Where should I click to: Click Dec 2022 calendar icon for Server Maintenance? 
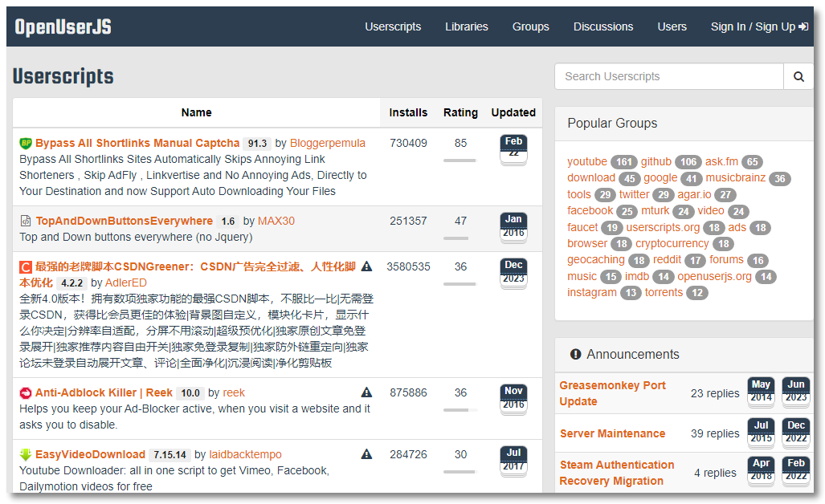[x=795, y=433]
